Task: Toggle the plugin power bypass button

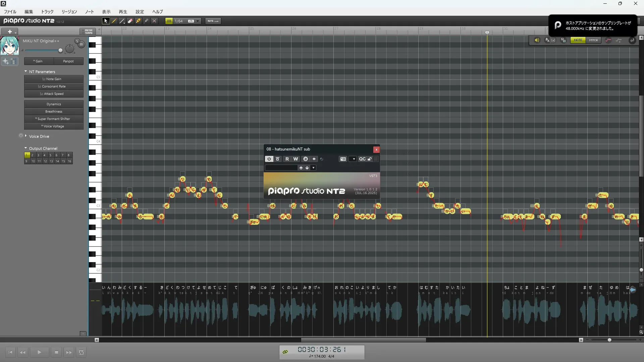Action: point(269,159)
